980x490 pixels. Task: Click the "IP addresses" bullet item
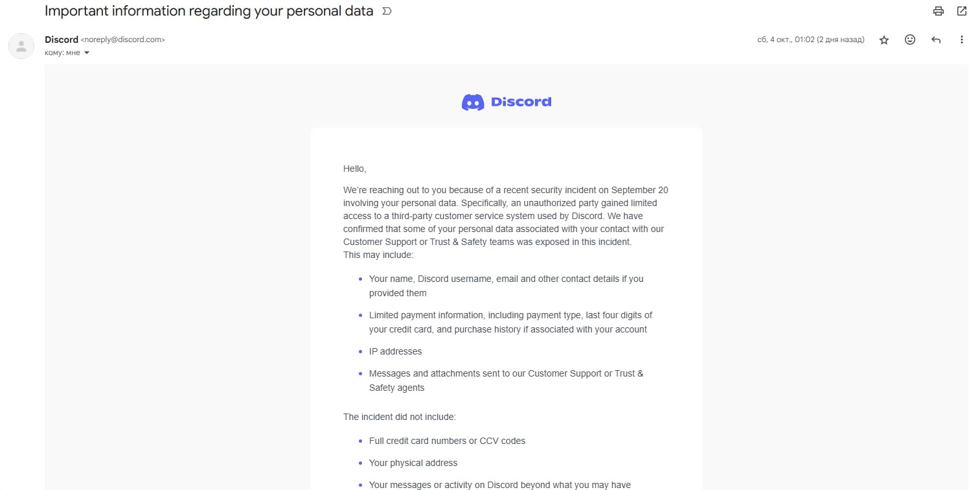(x=395, y=351)
